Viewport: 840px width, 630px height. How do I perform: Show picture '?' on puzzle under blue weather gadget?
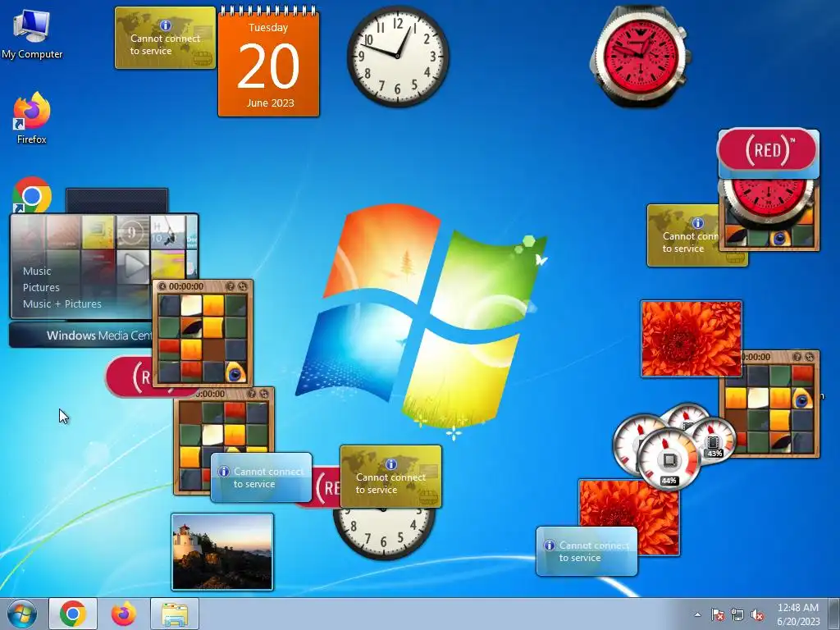pos(252,394)
